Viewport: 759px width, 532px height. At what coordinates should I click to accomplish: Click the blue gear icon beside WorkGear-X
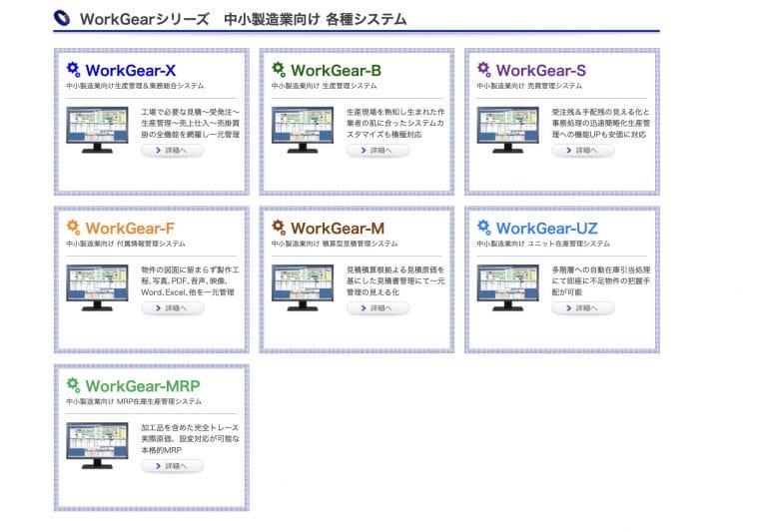coord(73,69)
